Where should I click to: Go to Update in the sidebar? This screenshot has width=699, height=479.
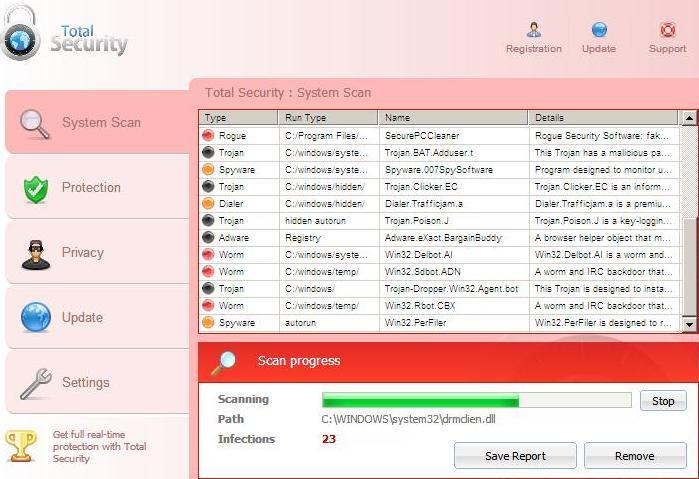[97, 318]
